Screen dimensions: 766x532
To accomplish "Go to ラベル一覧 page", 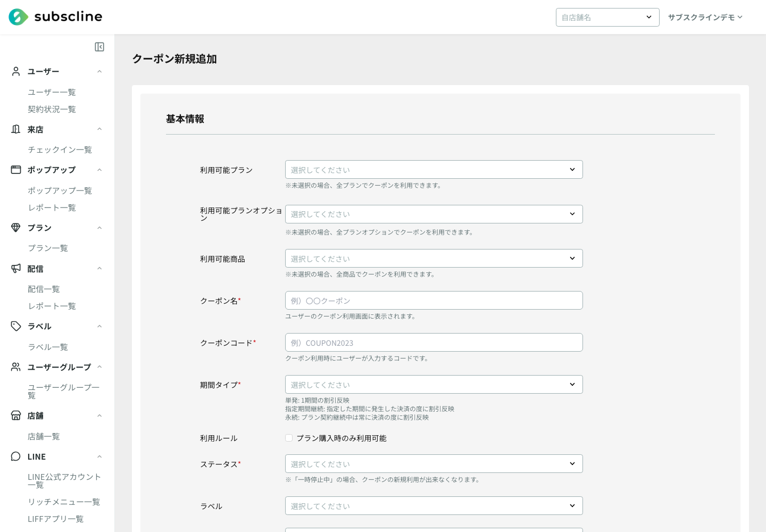I will coord(48,347).
